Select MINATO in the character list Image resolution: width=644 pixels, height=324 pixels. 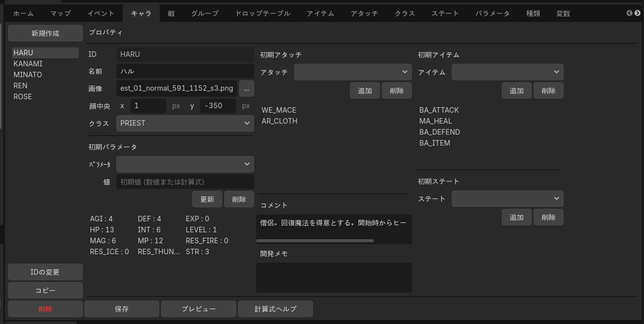(45, 75)
